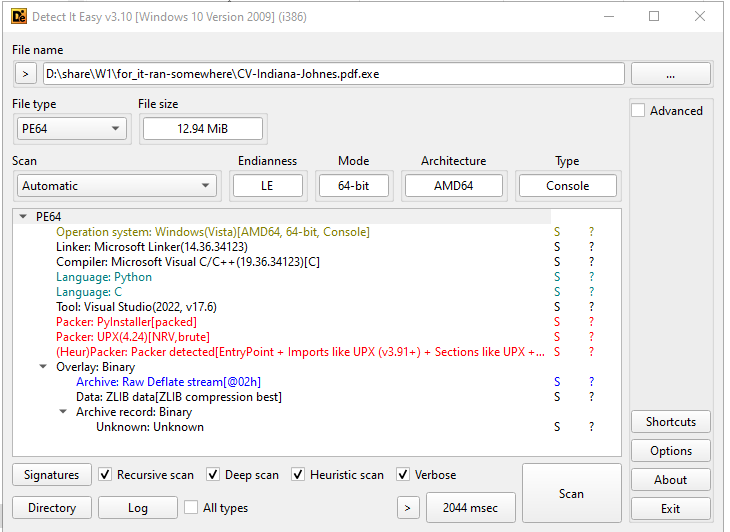Collapse the Archive record: Binary node
Viewport: 730px width, 532px height.
pyautogui.click(x=63, y=412)
